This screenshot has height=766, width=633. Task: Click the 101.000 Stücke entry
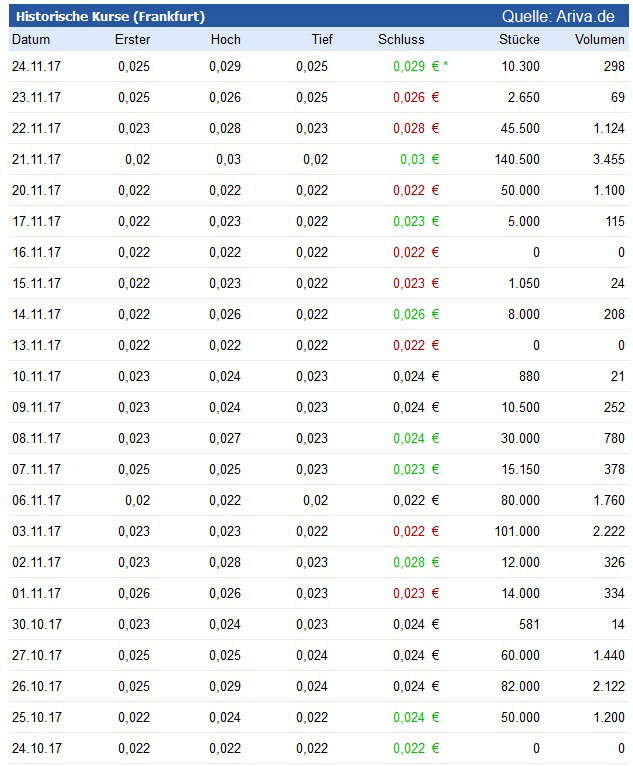[x=517, y=531]
